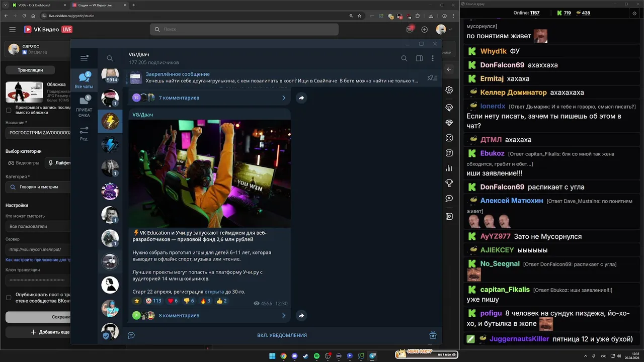
Task: Click the dice icon in VK studio rail
Action: pos(449,138)
